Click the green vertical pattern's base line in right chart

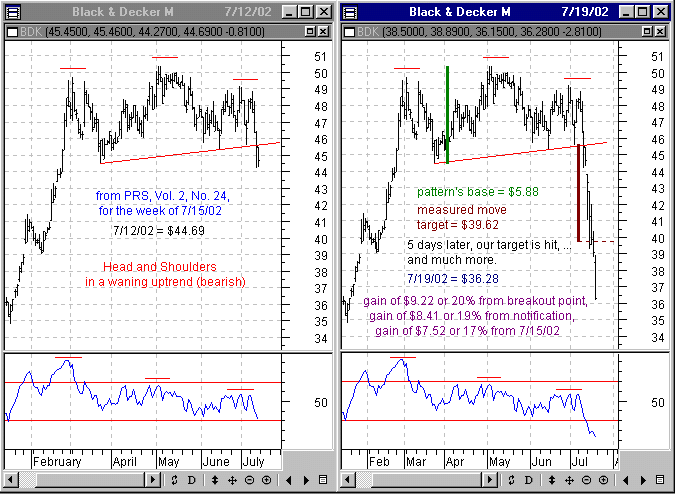click(x=448, y=115)
